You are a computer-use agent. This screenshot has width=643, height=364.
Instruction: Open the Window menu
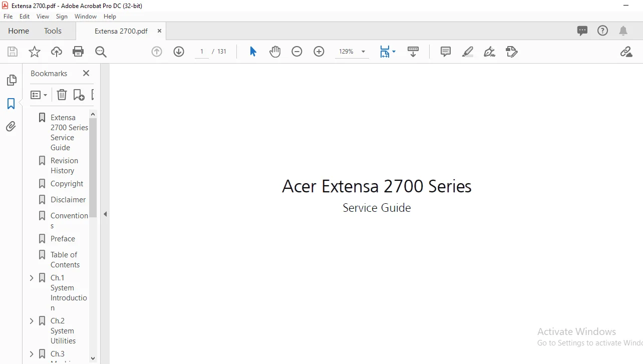click(86, 17)
